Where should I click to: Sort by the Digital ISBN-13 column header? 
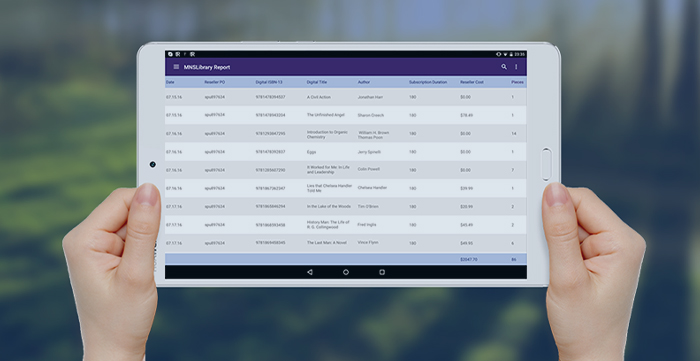[x=269, y=82]
